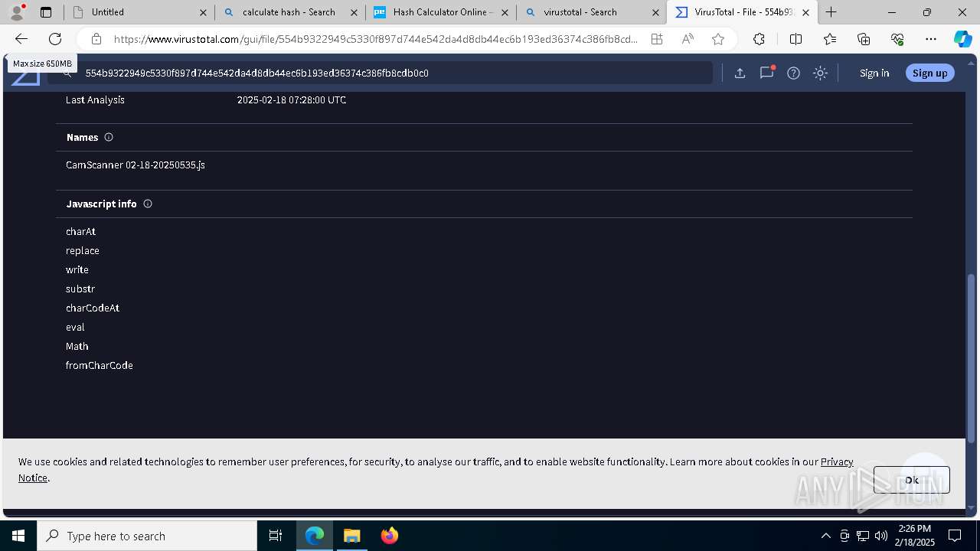980x551 pixels.
Task: Close the Untitled tab
Action: 203,12
